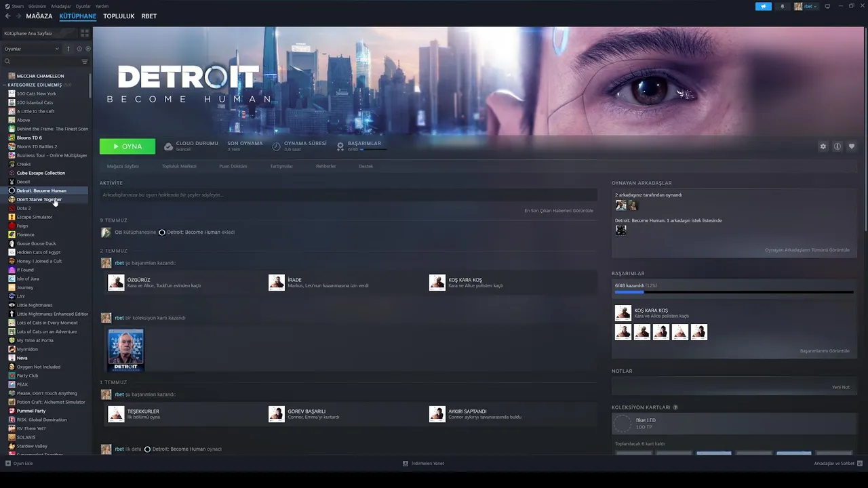Open the rbet account dropdown

coord(806,6)
